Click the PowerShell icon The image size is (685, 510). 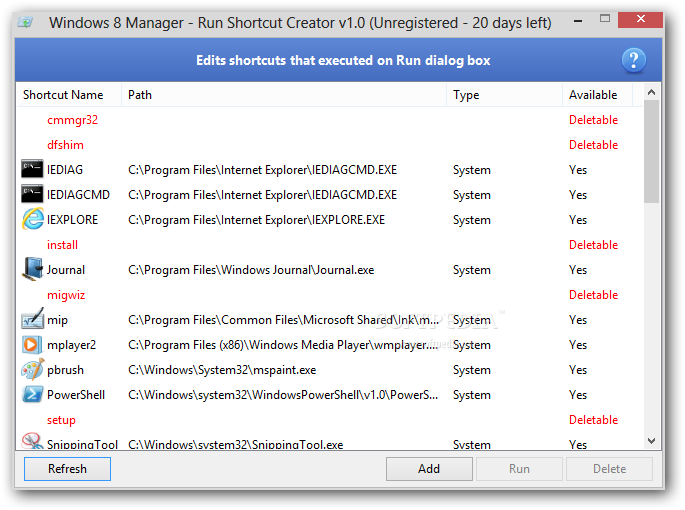coord(32,394)
